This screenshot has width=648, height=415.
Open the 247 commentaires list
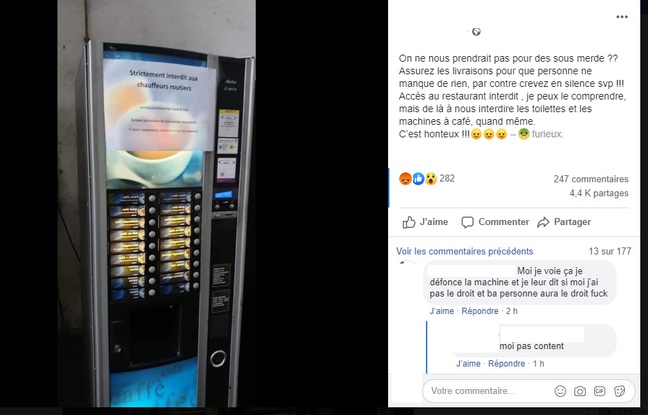click(x=591, y=179)
